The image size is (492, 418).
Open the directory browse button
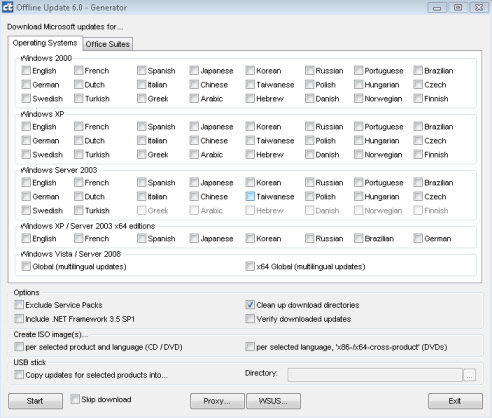point(469,375)
